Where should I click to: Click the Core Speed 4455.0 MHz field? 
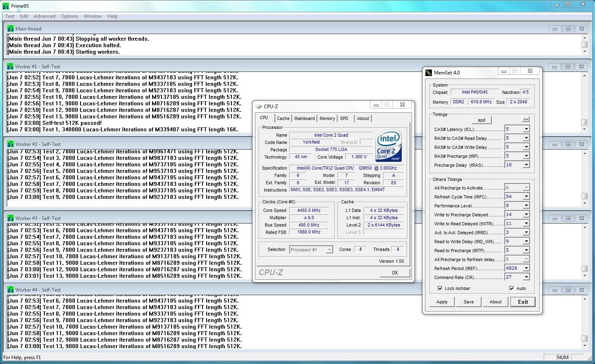coord(309,210)
